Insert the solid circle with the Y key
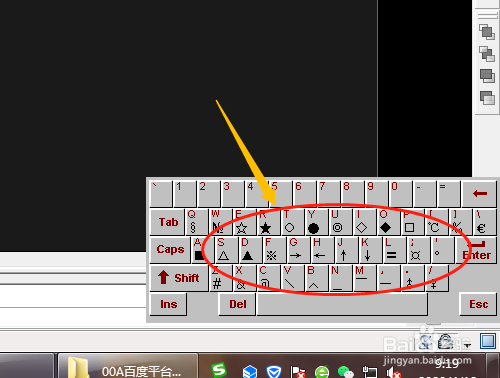This screenshot has width=500, height=378. click(x=316, y=222)
